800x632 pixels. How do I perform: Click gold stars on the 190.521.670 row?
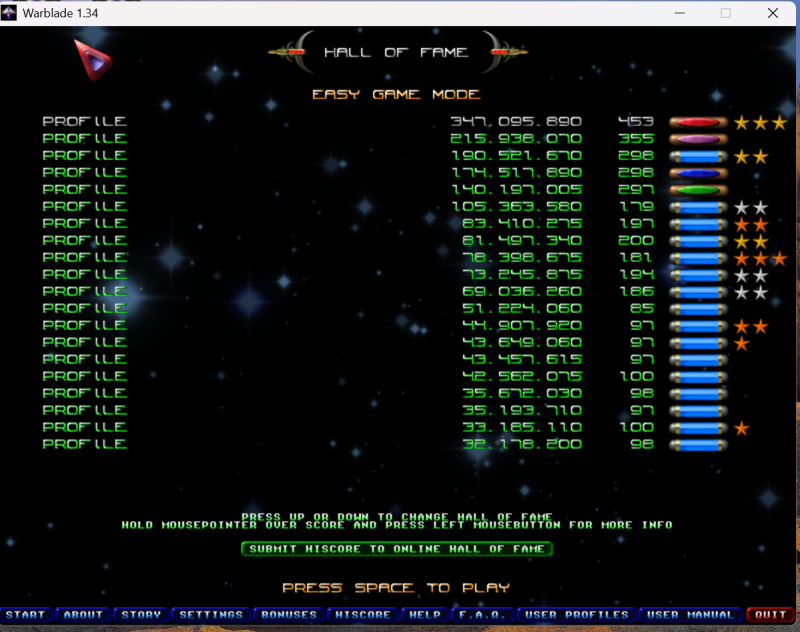(x=751, y=156)
